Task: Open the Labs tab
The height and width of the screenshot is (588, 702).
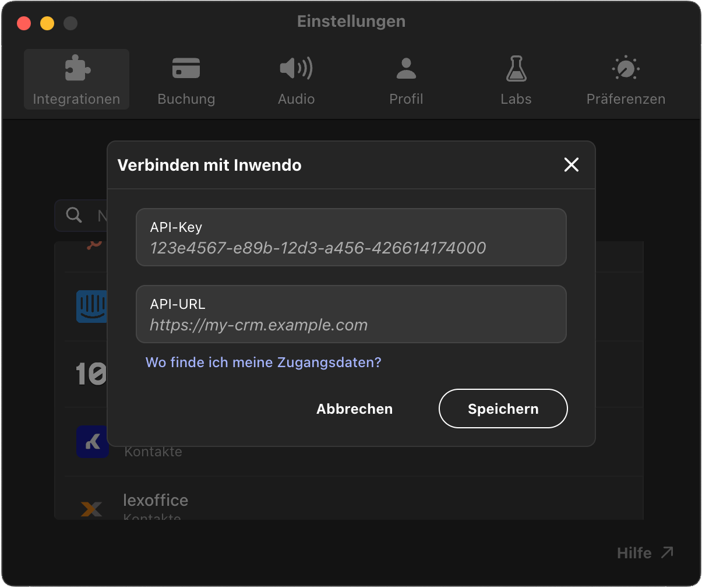Action: pos(516,80)
